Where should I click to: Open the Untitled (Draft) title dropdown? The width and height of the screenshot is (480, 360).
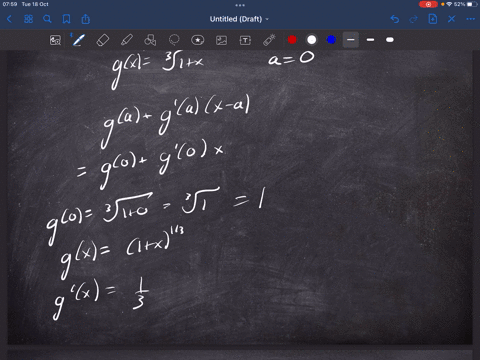click(239, 19)
